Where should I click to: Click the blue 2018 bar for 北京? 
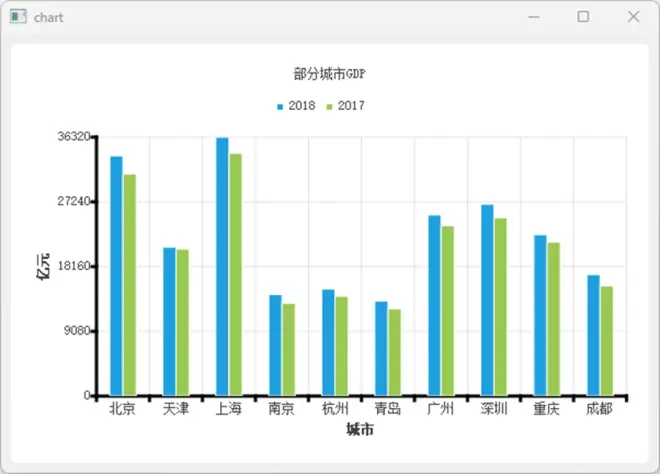[x=116, y=275]
